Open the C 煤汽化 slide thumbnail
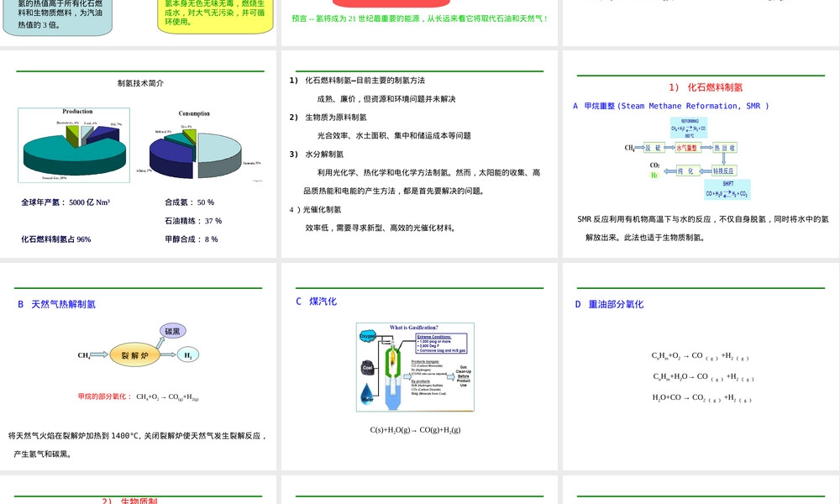The height and width of the screenshot is (504, 840). 419,366
